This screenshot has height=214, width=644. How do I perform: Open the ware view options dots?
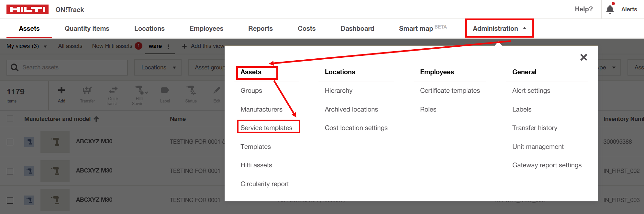point(168,46)
